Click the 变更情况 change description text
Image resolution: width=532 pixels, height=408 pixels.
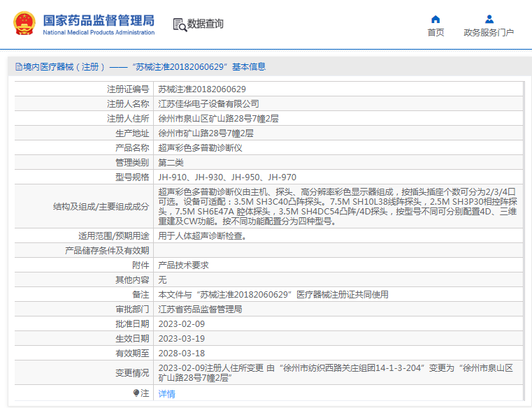[336, 373]
